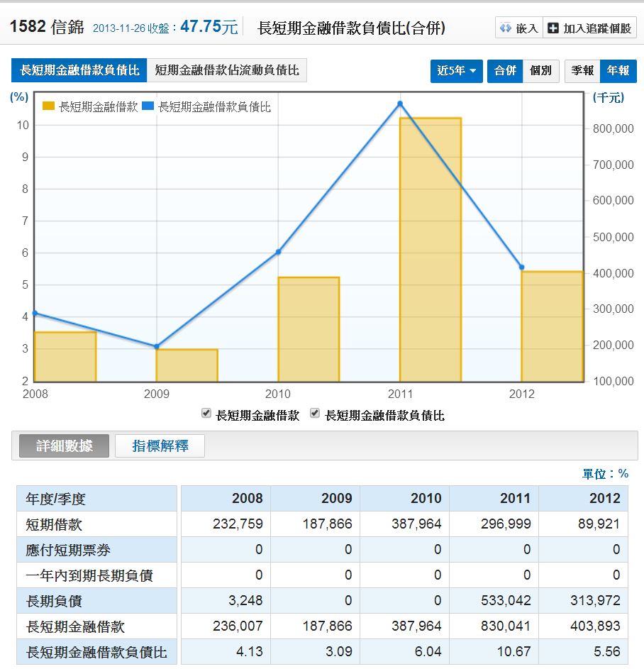Screen dimensions: 644x669
Task: Open the 近5年 time range dropdown
Action: (456, 71)
